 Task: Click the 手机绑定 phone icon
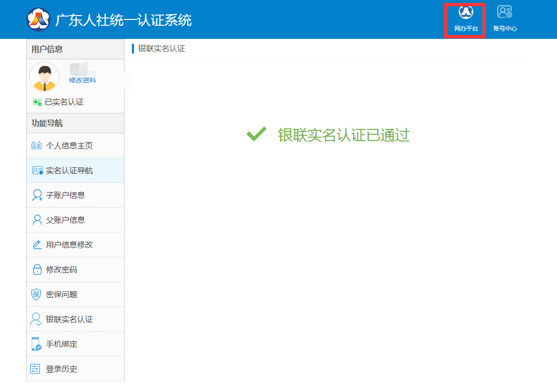pyautogui.click(x=37, y=344)
